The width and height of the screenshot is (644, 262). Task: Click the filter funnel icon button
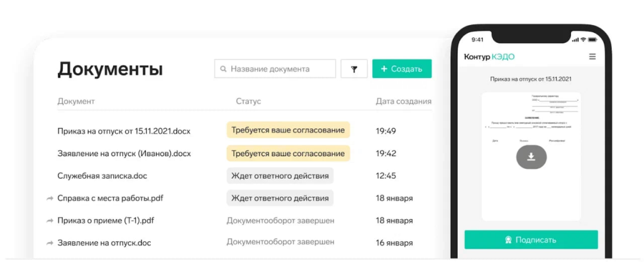tap(354, 69)
